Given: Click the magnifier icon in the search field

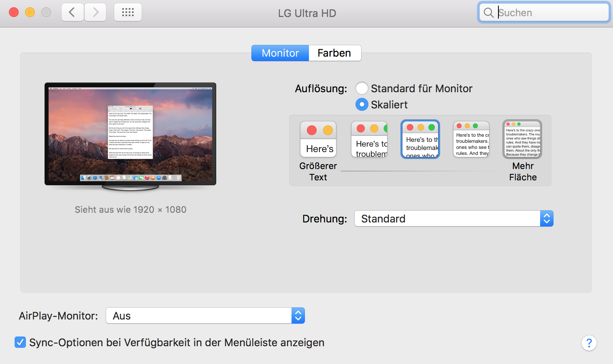Looking at the screenshot, I should coord(489,13).
